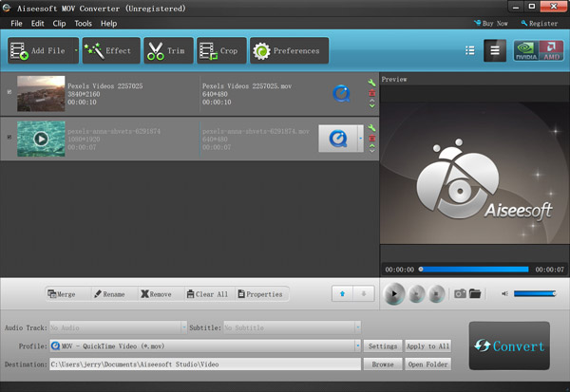Open the File menu

click(16, 23)
